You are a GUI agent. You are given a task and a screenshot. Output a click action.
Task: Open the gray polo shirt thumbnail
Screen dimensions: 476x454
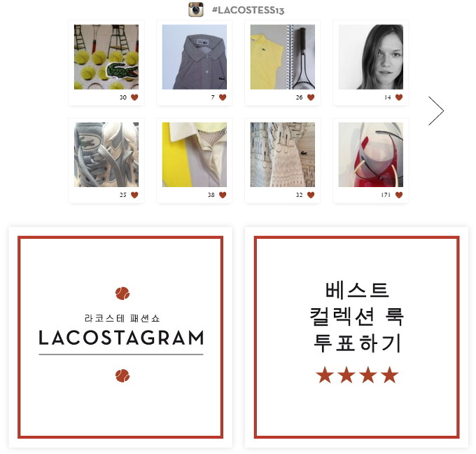coord(195,57)
